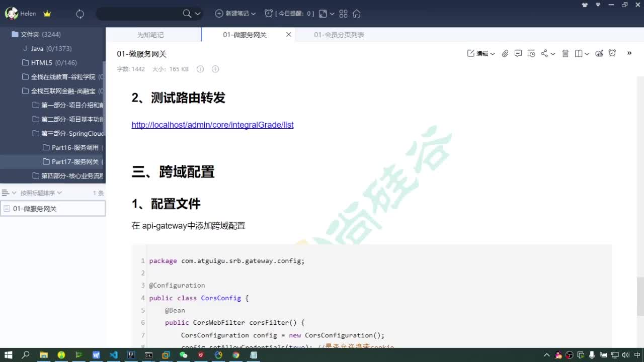The width and height of the screenshot is (644, 362).
Task: Select the Part16-服务调用 folder
Action: [73, 147]
